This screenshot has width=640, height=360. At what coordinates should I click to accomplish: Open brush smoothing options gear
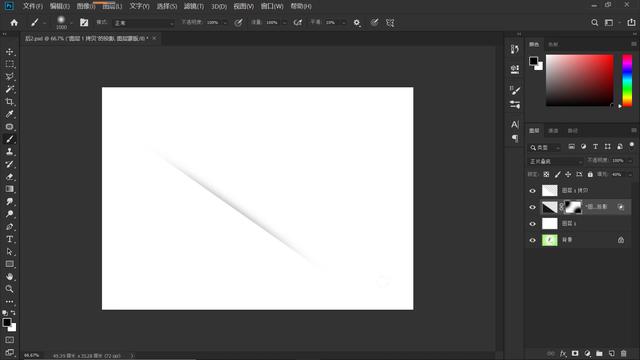click(x=357, y=23)
